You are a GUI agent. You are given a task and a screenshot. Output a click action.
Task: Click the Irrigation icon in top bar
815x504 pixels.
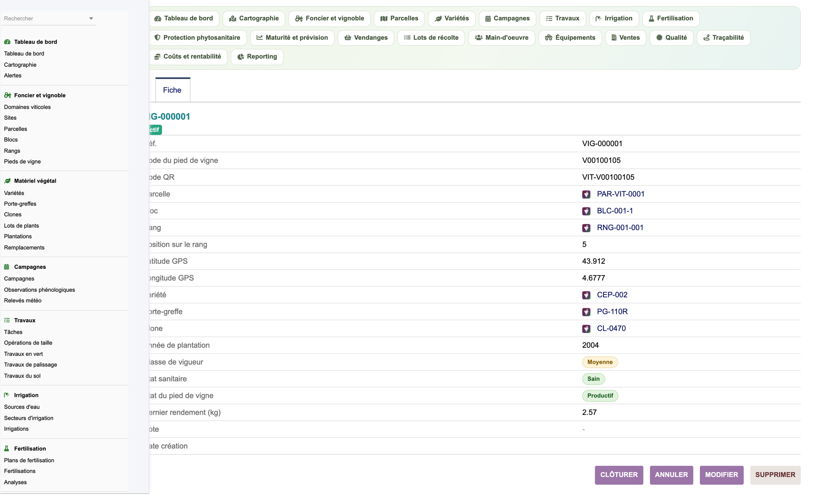tap(598, 19)
